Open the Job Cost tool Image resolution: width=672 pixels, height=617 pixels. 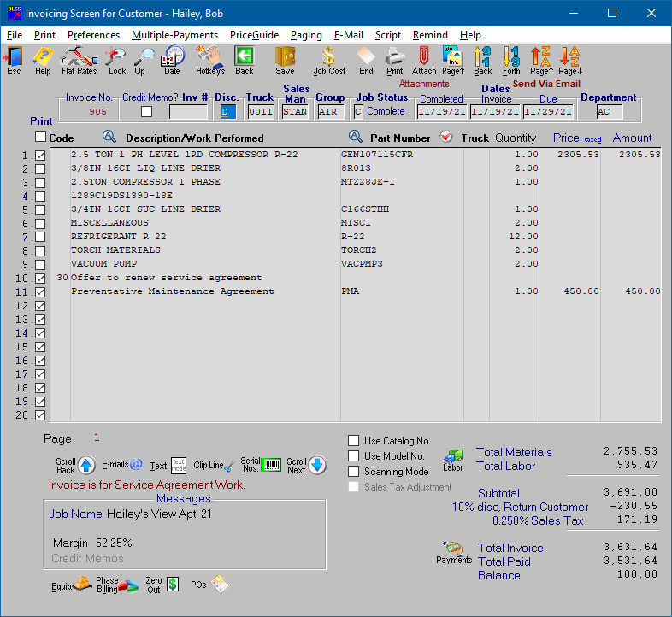329,60
